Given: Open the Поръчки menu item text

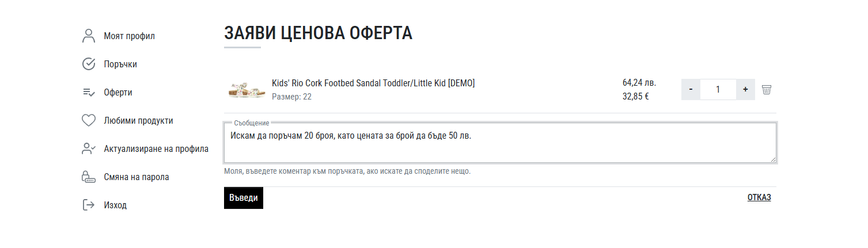Looking at the screenshot, I should click(120, 64).
